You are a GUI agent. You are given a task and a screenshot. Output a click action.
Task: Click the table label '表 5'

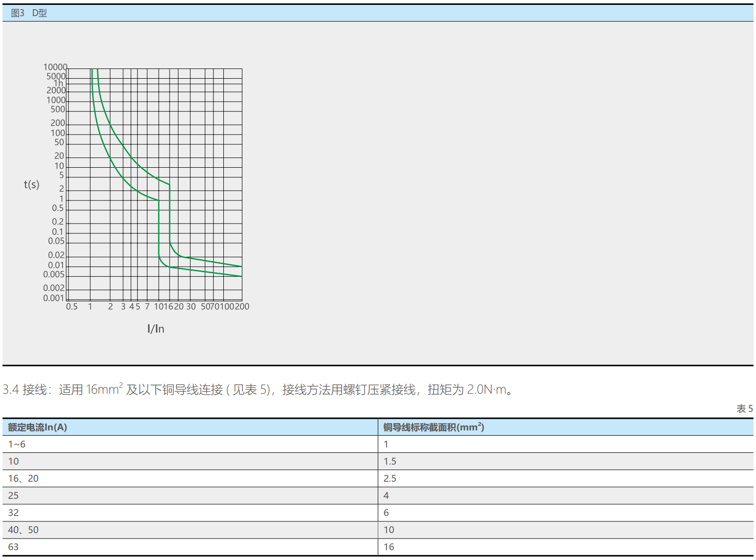click(745, 409)
